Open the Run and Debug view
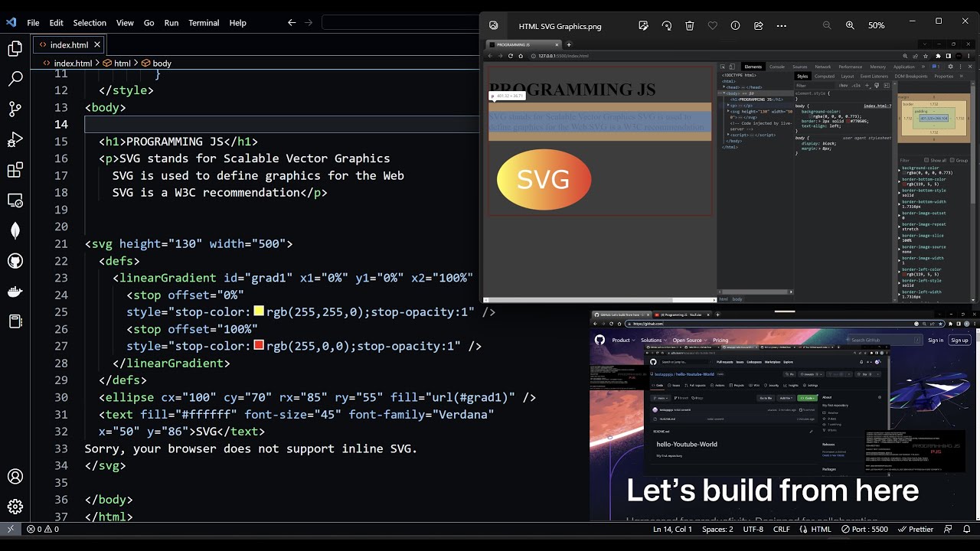The width and height of the screenshot is (980, 551). pyautogui.click(x=15, y=140)
